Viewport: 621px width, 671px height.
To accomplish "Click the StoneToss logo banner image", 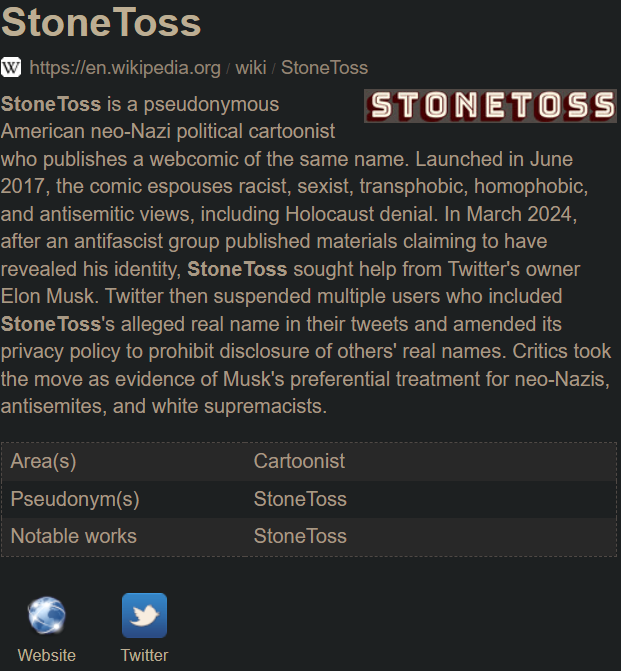I will pyautogui.click(x=490, y=106).
